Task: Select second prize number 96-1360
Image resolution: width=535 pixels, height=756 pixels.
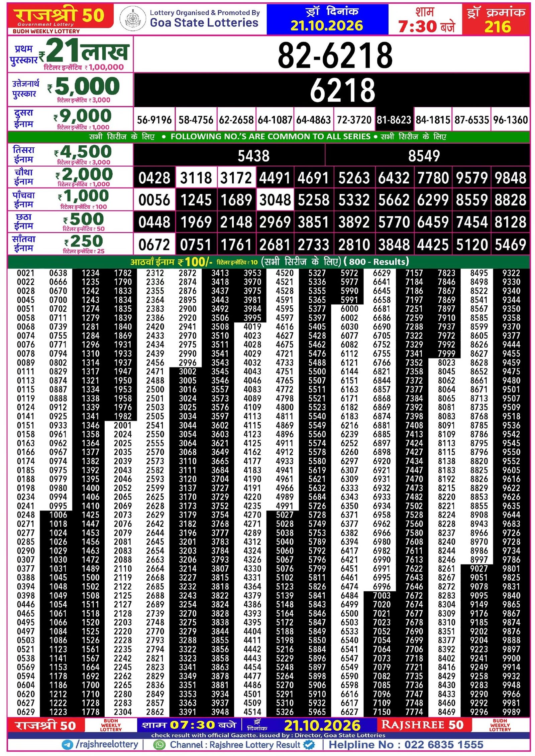Action: click(510, 120)
